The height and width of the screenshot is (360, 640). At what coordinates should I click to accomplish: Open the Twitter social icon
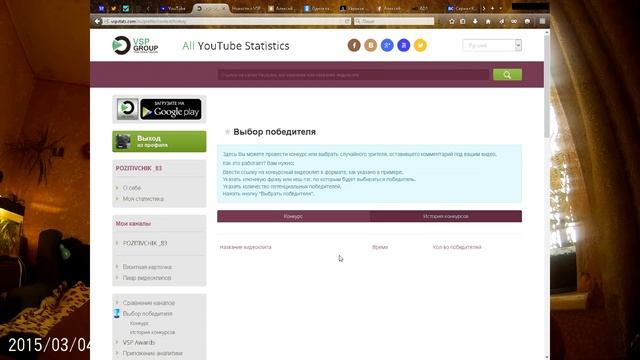(x=420, y=45)
